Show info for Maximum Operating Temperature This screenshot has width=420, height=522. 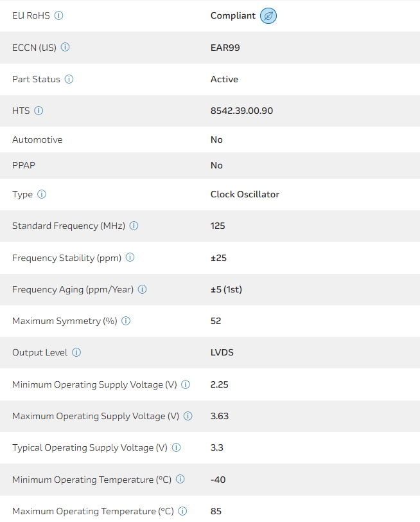click(182, 511)
